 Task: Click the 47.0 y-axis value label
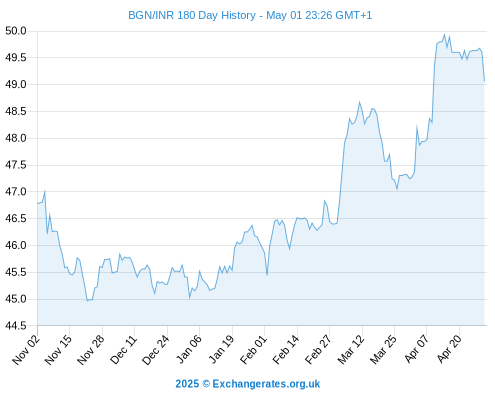pyautogui.click(x=15, y=192)
